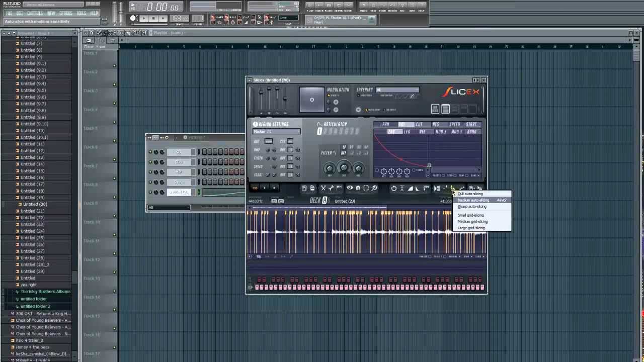Click the fade out icon in Slicex
The width and height of the screenshot is (644, 362).
tap(417, 188)
